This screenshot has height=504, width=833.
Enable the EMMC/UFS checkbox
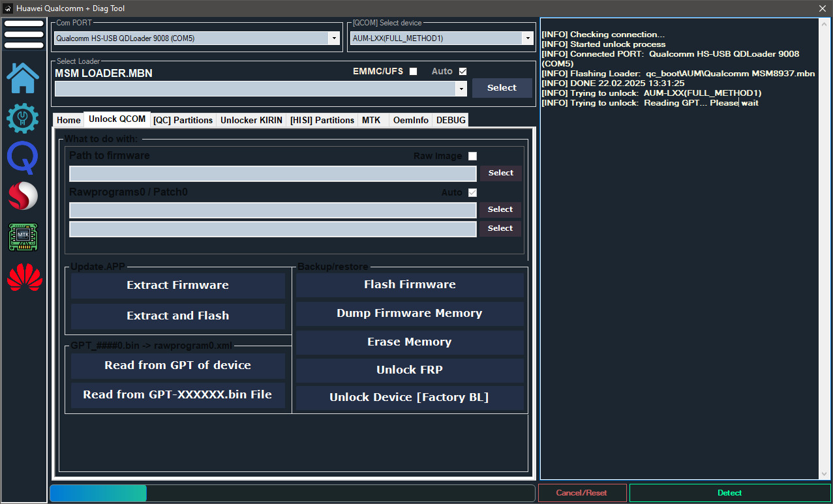point(413,71)
